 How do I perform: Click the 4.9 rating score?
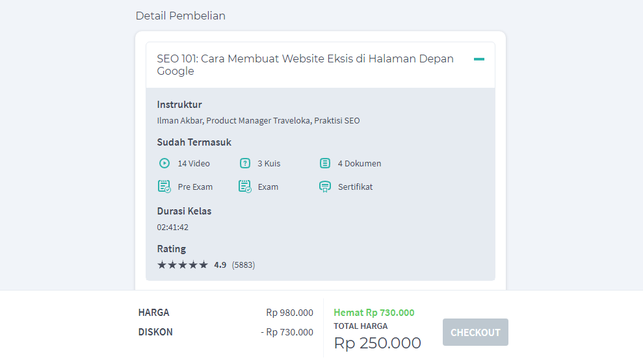coord(220,265)
